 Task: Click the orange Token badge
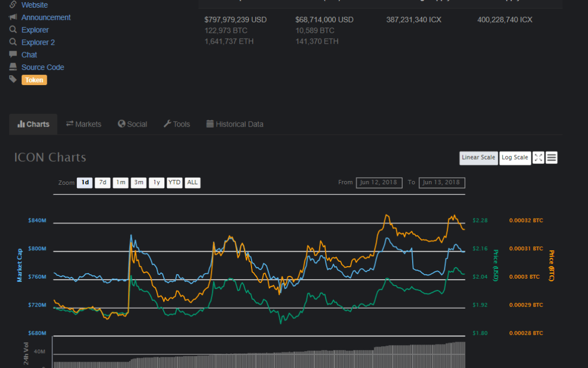pos(34,80)
